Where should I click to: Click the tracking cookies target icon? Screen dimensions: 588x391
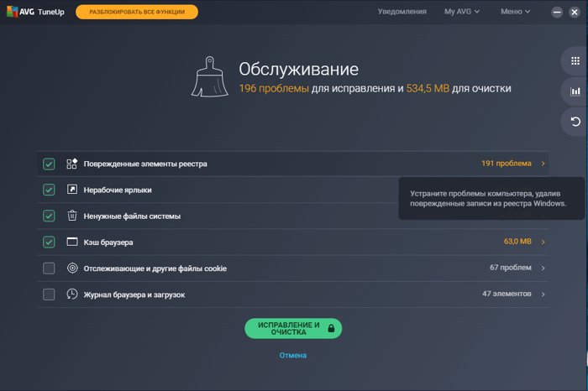(72, 268)
